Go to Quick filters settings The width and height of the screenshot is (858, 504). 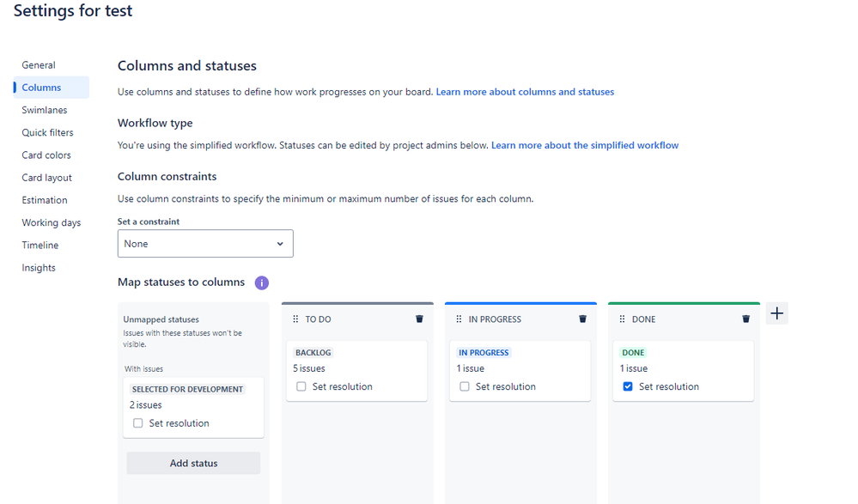(x=48, y=133)
